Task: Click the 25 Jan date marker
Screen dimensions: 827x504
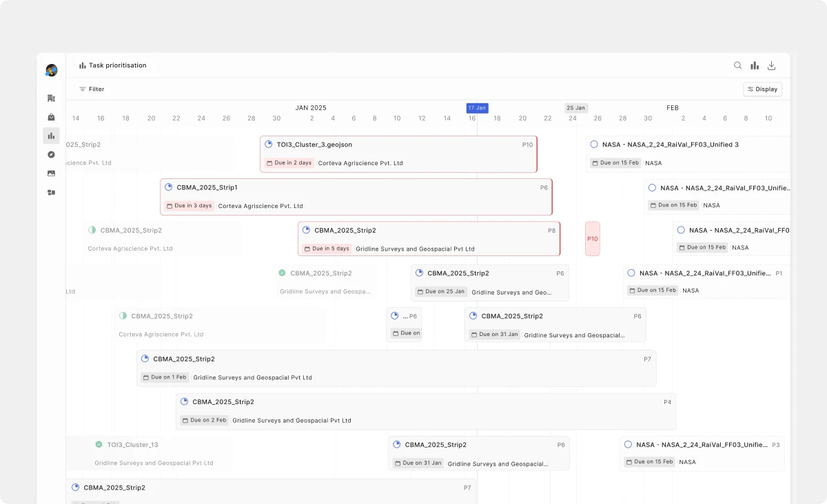Action: pyautogui.click(x=576, y=107)
